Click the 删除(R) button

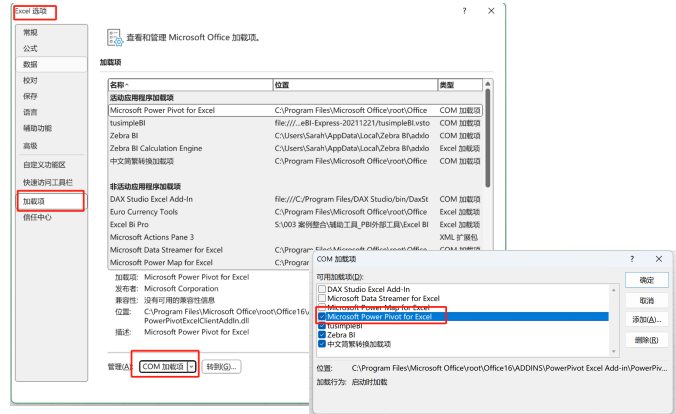point(647,340)
